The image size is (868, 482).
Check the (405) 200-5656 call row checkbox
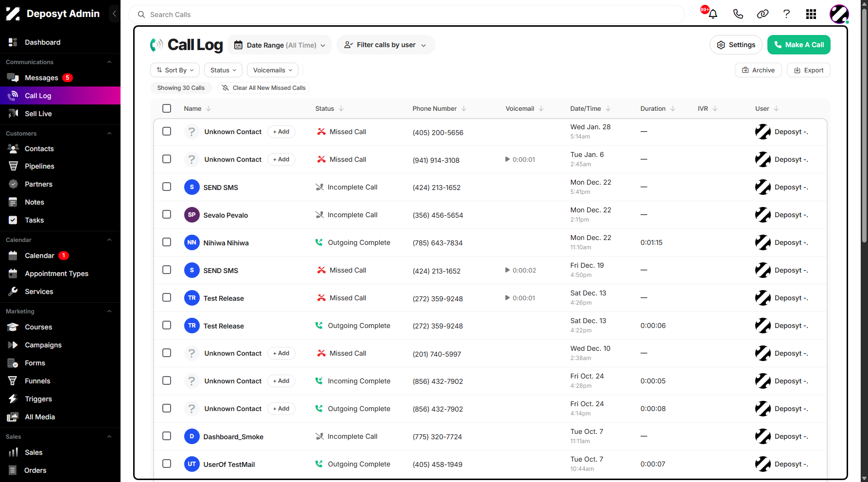[x=167, y=131]
